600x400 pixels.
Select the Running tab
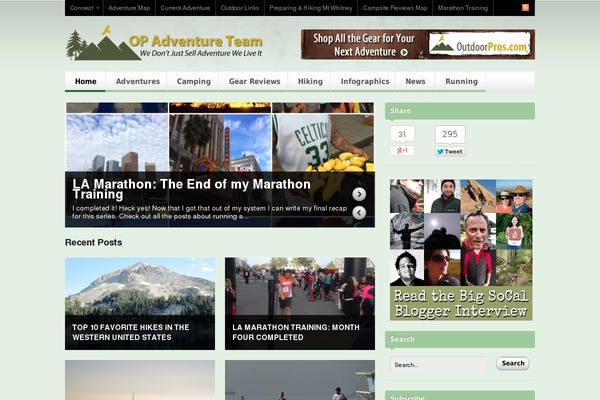(461, 81)
